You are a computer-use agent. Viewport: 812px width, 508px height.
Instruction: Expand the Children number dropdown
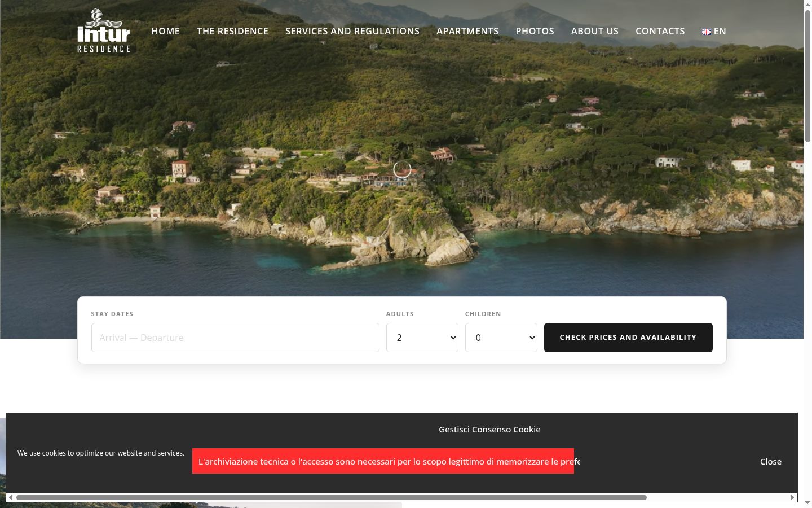coord(501,338)
